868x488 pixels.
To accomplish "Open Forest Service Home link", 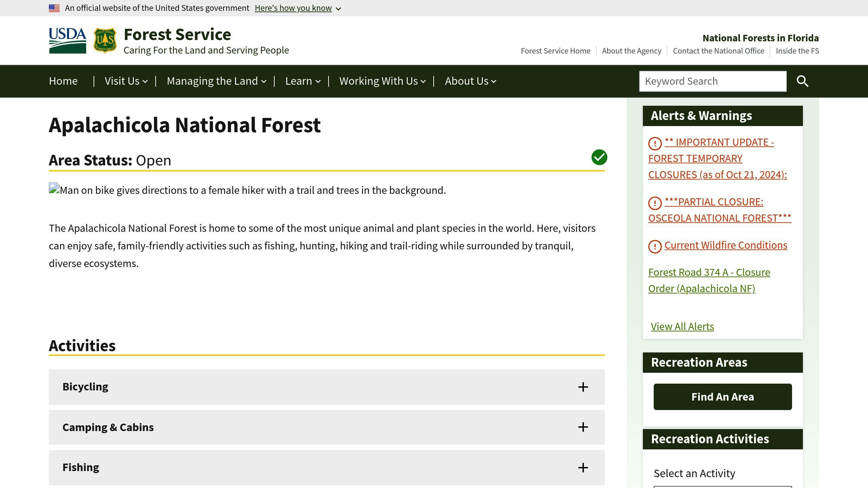I will pyautogui.click(x=555, y=51).
